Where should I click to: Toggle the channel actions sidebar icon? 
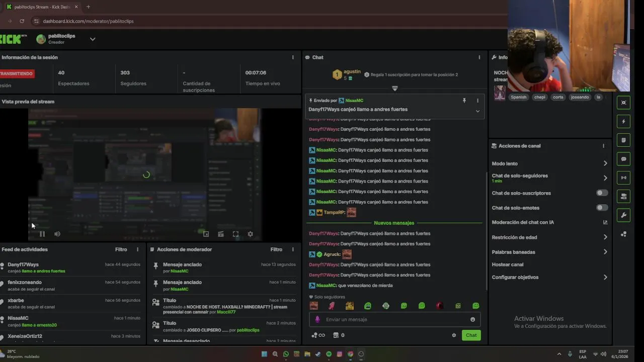click(624, 197)
